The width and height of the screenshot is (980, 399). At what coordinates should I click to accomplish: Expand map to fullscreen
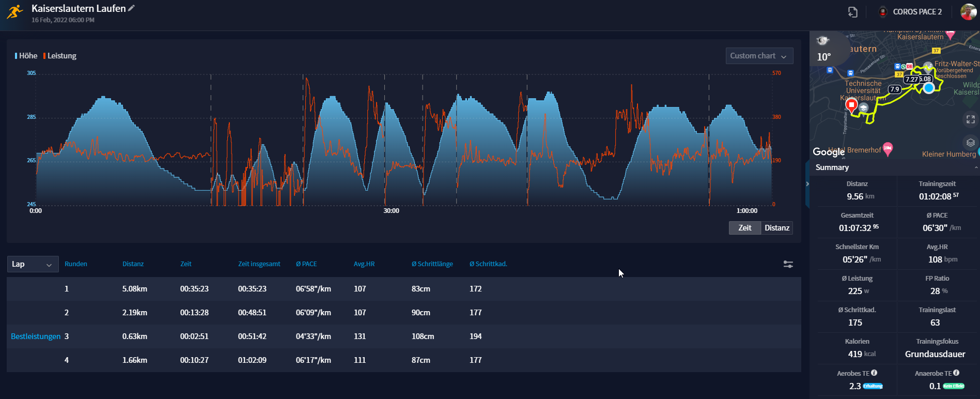click(x=970, y=119)
